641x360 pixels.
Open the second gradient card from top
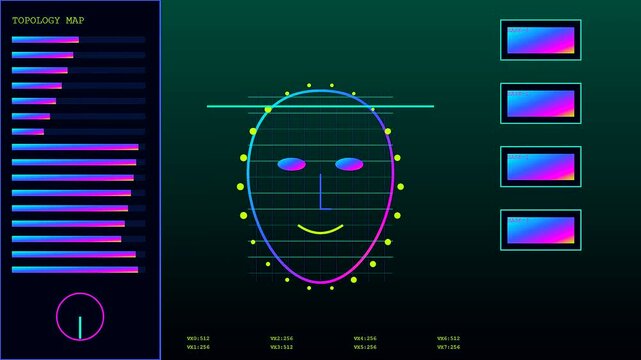click(540, 103)
